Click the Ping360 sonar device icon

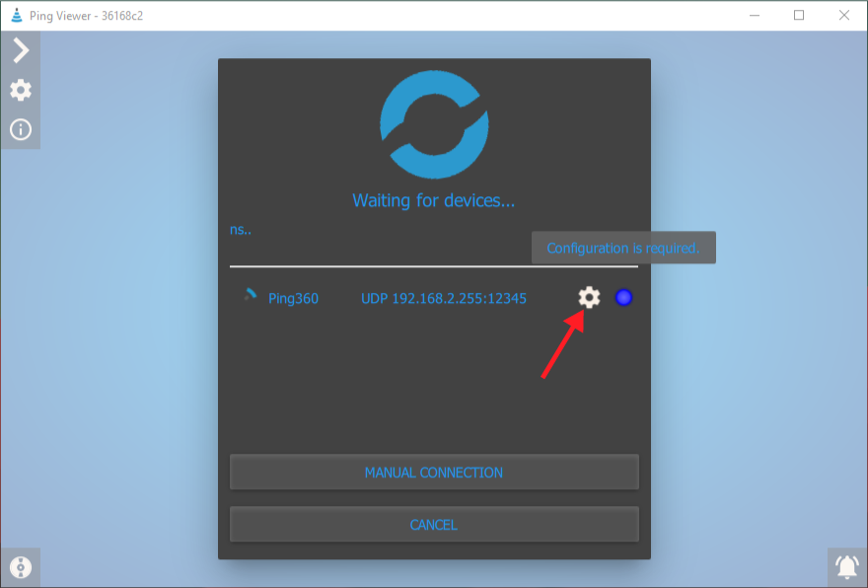pos(251,295)
